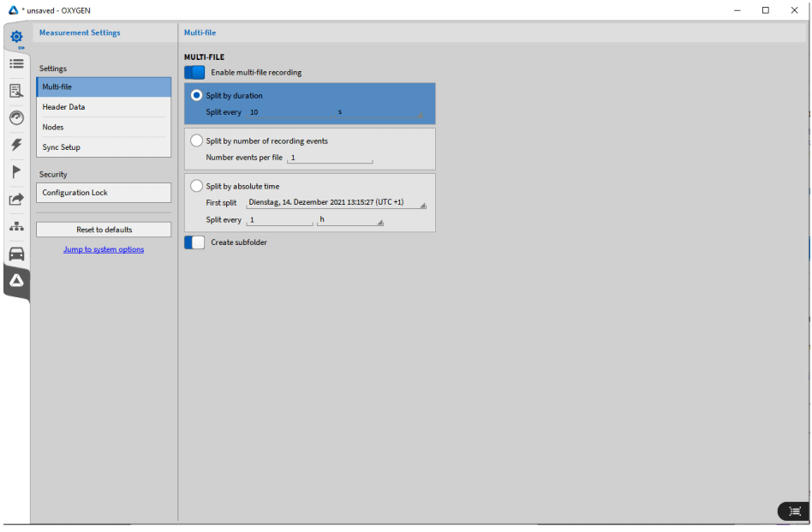The height and width of the screenshot is (532, 812).
Task: Open the gauge instrument sidebar icon
Action: (16, 118)
